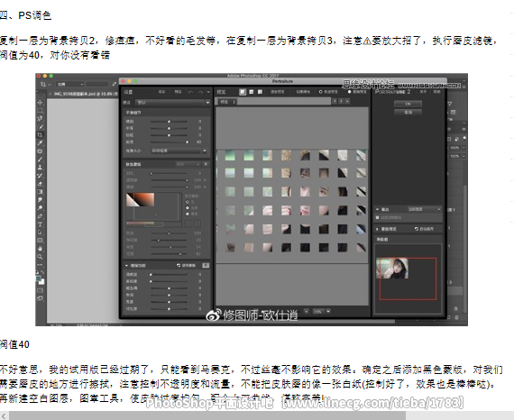Choose horizontal split preview layout icon

tap(252, 92)
